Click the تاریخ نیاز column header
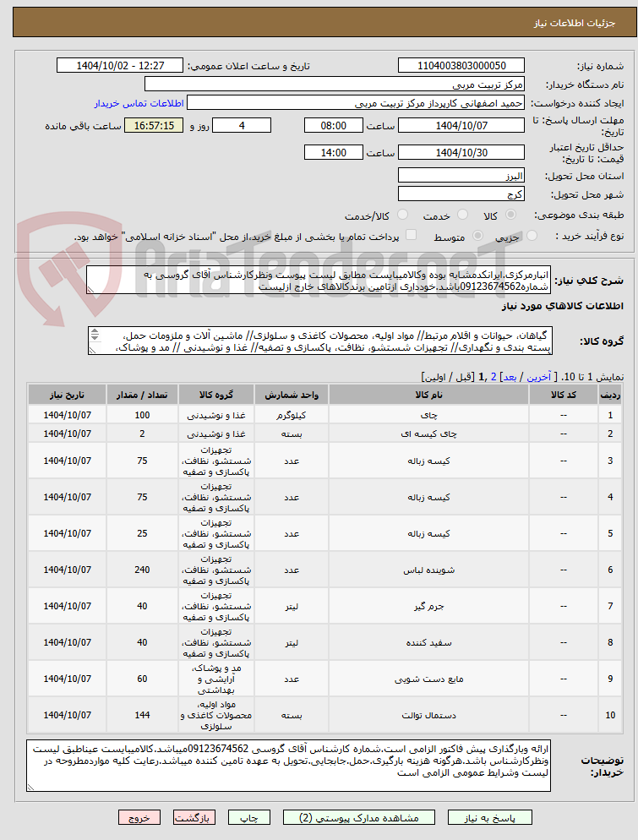Viewport: 638px width, 840px height. click(x=67, y=395)
